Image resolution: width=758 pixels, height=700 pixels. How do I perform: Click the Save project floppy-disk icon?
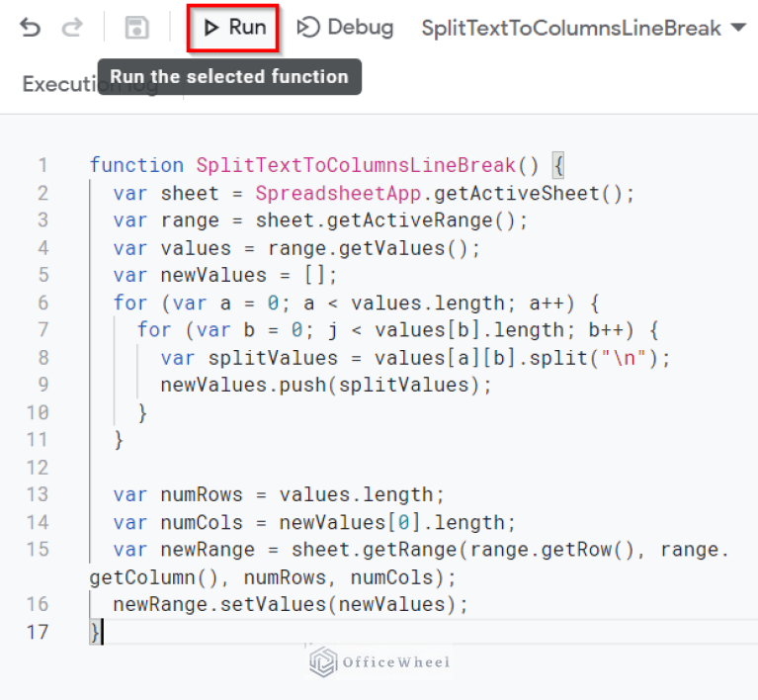tap(136, 28)
